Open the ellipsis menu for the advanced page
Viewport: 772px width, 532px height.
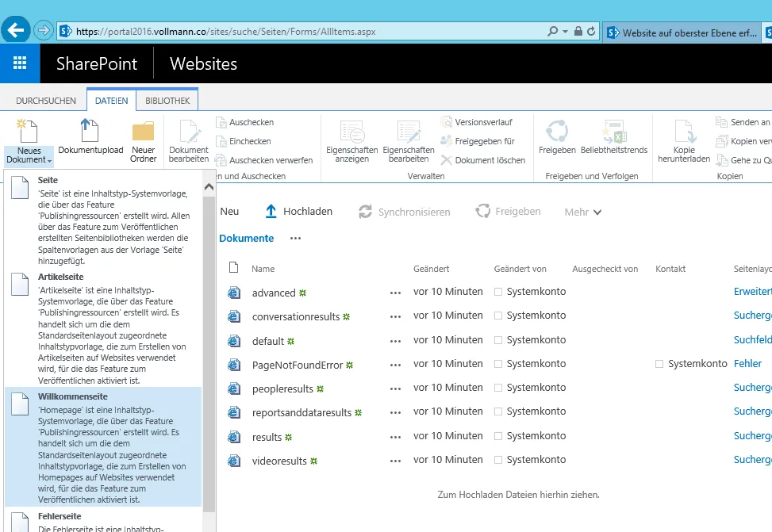click(395, 293)
